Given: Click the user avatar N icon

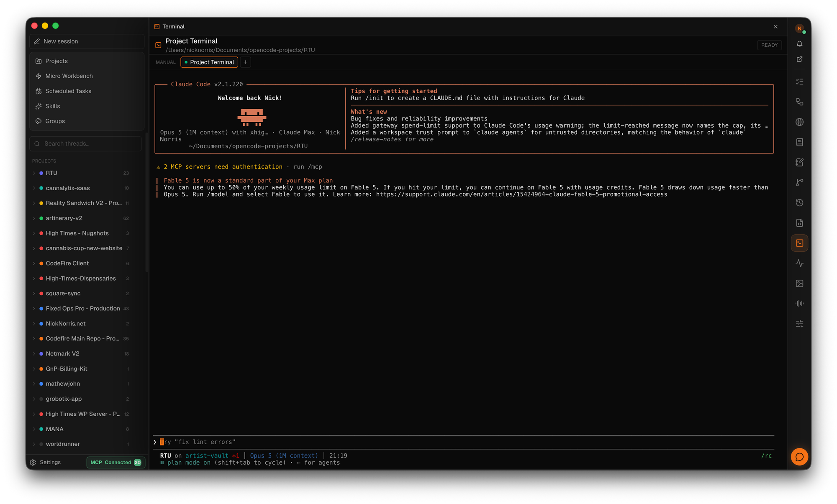Looking at the screenshot, I should (x=799, y=28).
